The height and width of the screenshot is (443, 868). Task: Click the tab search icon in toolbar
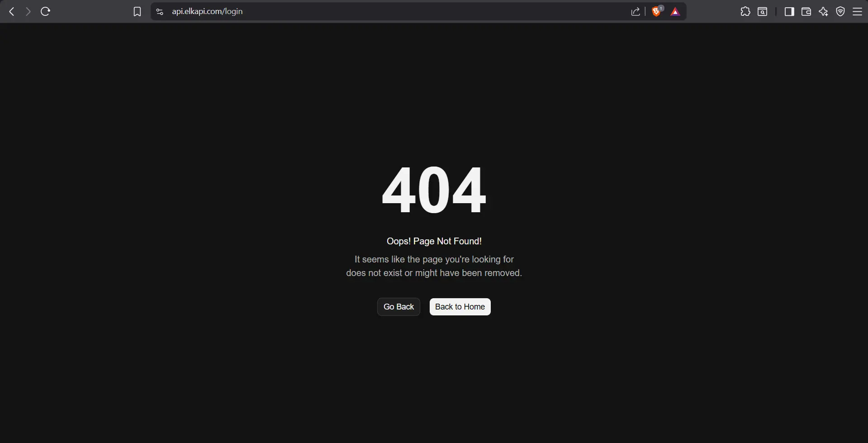(x=763, y=12)
